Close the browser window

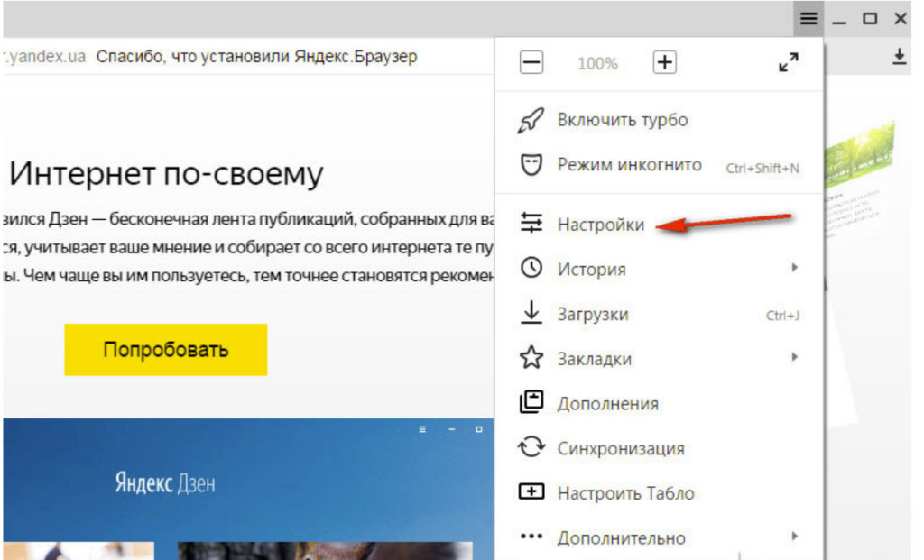coord(901,19)
